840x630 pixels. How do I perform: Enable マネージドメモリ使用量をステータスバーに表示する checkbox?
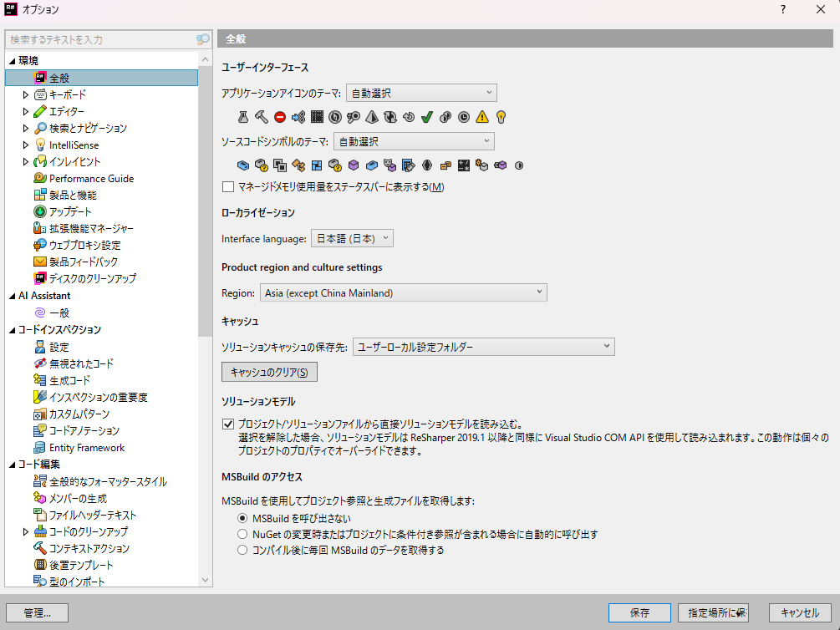click(x=228, y=187)
